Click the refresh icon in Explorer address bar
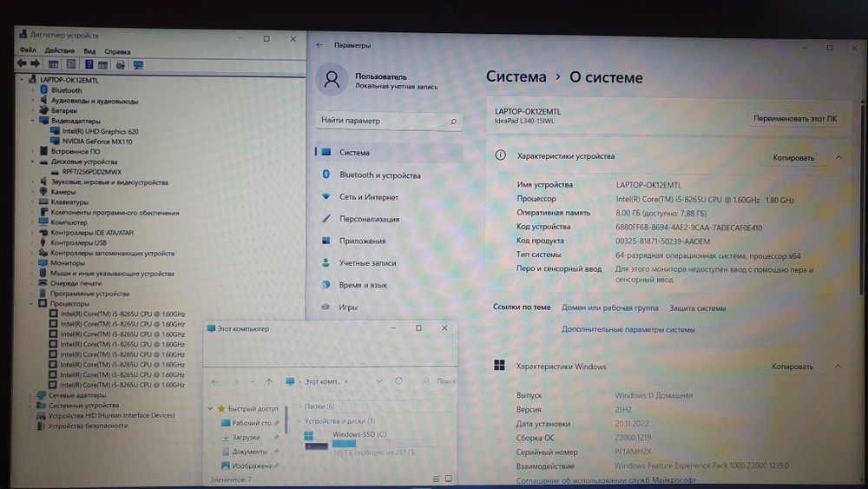The image size is (868, 489). click(x=398, y=381)
